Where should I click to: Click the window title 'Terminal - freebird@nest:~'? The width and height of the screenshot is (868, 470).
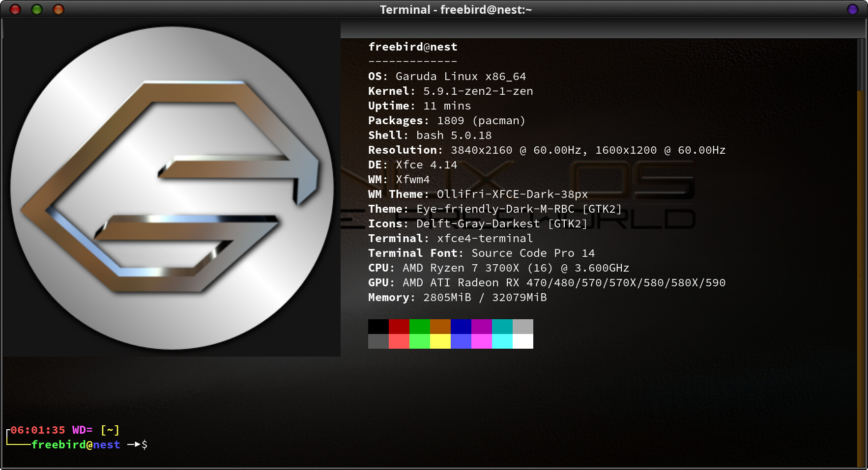pos(456,10)
